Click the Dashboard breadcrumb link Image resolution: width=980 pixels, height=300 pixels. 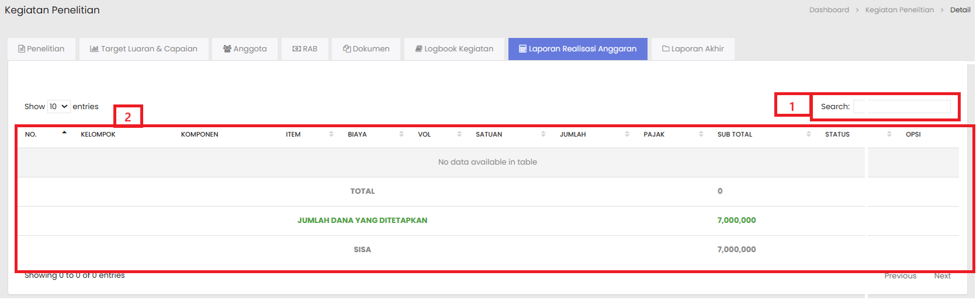[829, 10]
